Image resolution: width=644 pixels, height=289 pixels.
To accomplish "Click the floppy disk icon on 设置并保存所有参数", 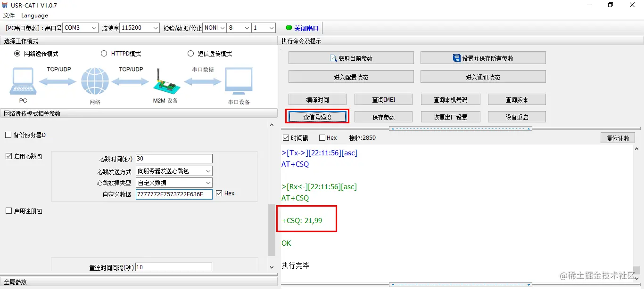I will pos(456,57).
